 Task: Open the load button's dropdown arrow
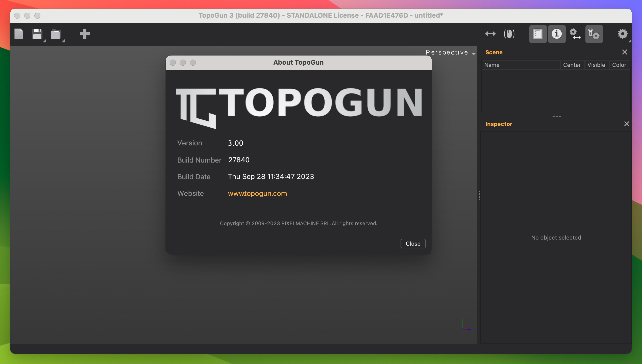[x=64, y=41]
